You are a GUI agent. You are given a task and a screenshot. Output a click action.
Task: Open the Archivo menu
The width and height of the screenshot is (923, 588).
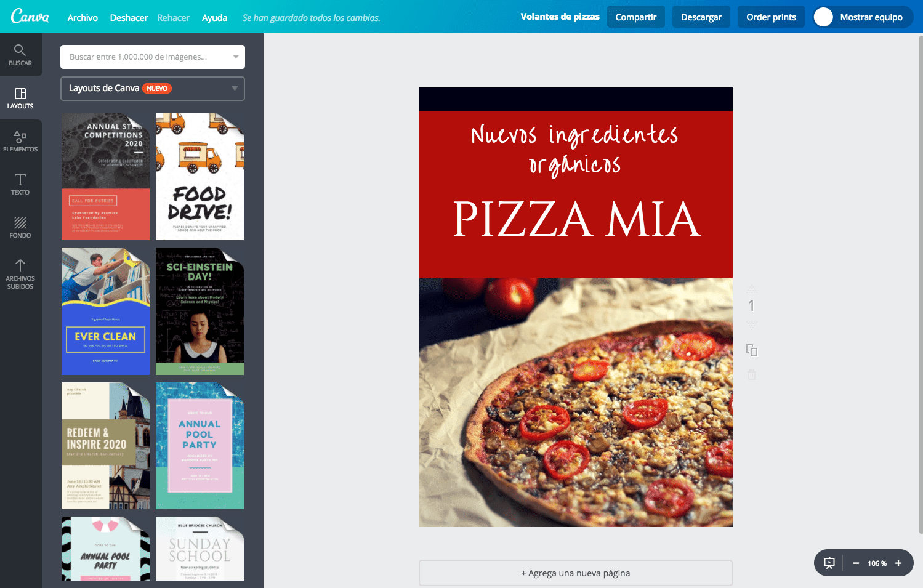pos(83,18)
